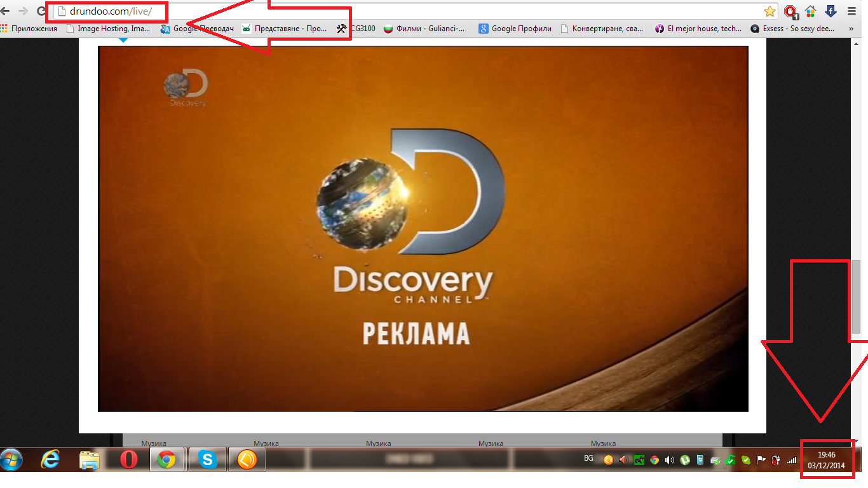Open the Филми - Gulianci bookmark

424,29
